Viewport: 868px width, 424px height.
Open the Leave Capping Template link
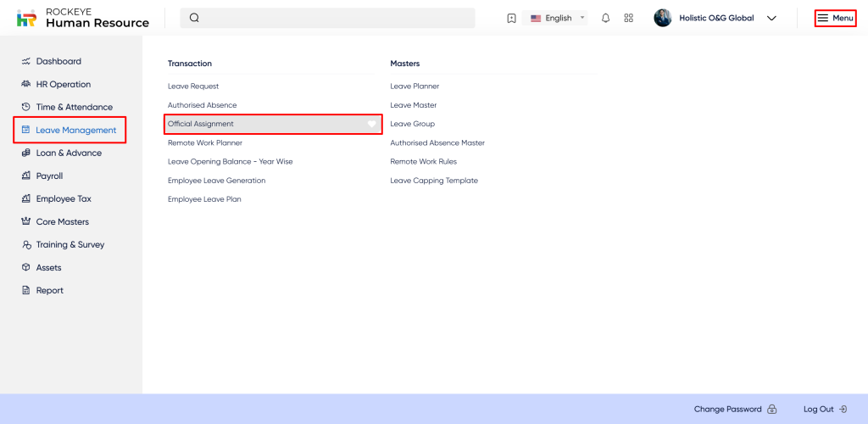coord(434,181)
